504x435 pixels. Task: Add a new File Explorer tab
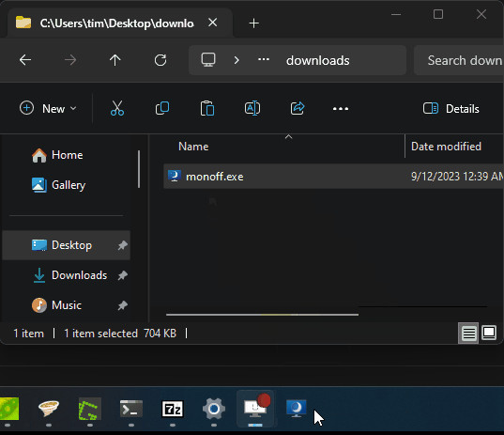254,23
